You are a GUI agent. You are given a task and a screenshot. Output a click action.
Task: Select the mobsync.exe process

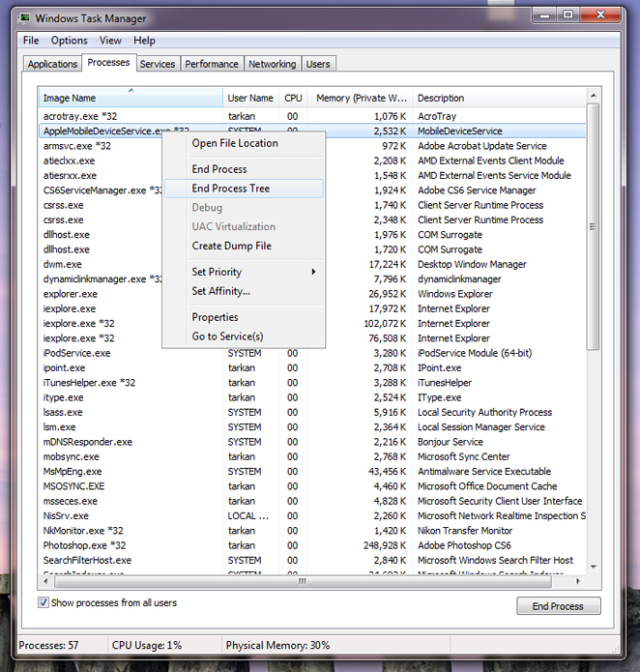pos(312,456)
